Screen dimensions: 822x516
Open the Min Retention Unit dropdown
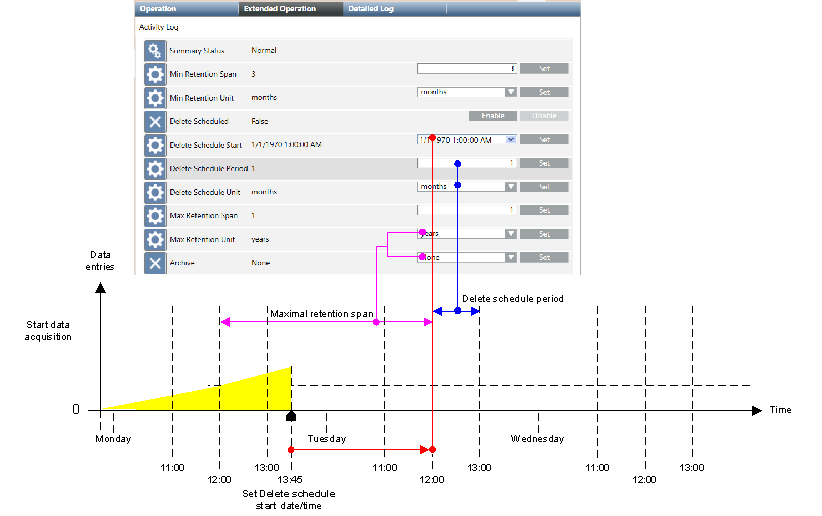tap(510, 92)
